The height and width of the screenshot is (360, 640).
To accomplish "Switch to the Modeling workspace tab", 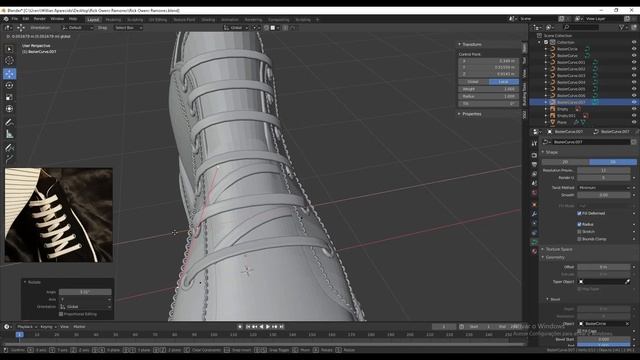I will [x=113, y=20].
